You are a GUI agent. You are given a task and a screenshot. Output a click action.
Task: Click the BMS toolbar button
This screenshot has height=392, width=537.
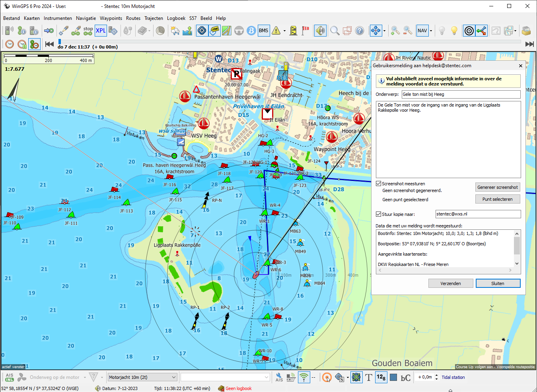(263, 31)
